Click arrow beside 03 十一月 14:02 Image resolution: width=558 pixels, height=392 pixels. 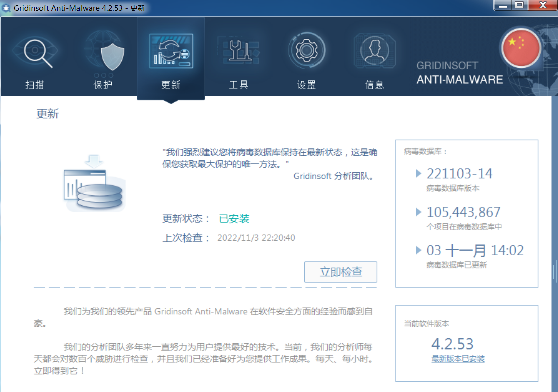click(x=418, y=250)
